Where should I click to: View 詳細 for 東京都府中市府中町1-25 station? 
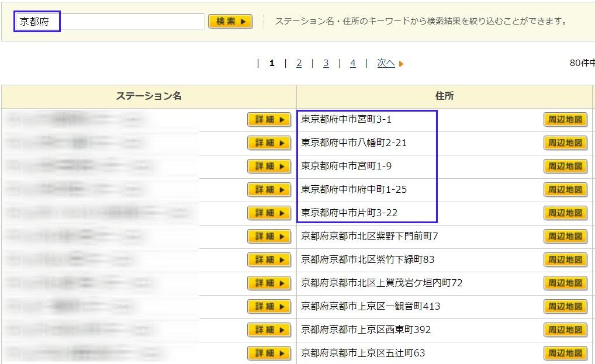pyautogui.click(x=269, y=190)
